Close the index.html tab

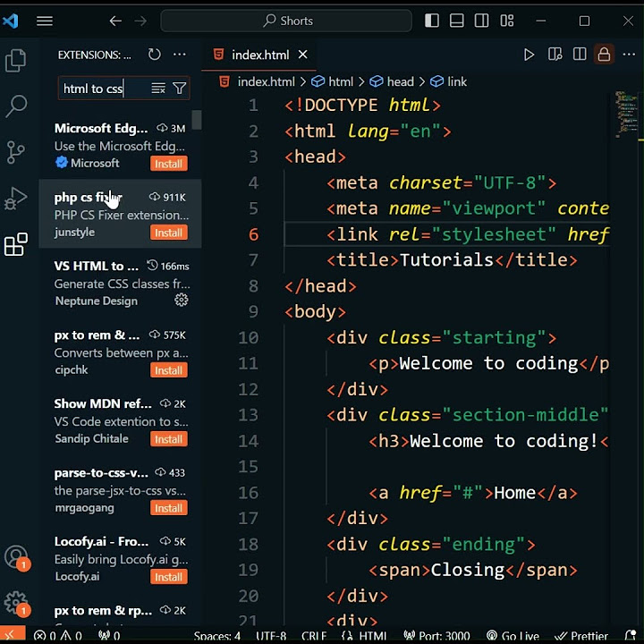tap(302, 55)
